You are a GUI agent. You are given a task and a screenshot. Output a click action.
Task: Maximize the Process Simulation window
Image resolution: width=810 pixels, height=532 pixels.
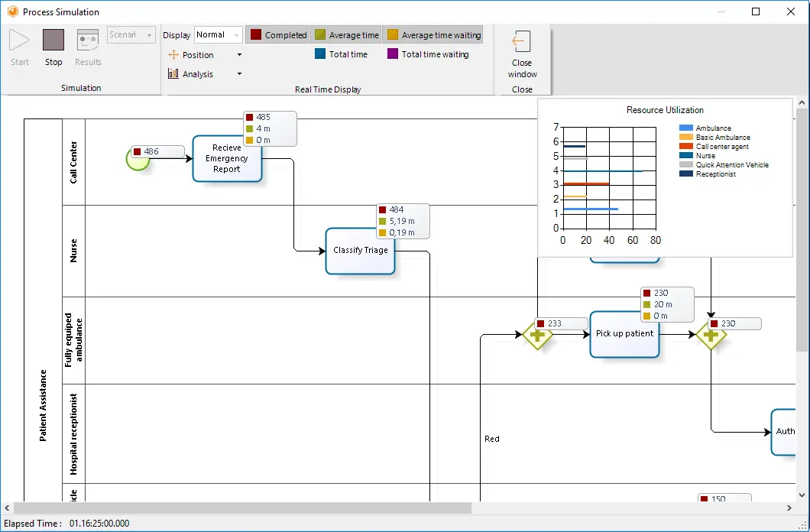coord(756,11)
